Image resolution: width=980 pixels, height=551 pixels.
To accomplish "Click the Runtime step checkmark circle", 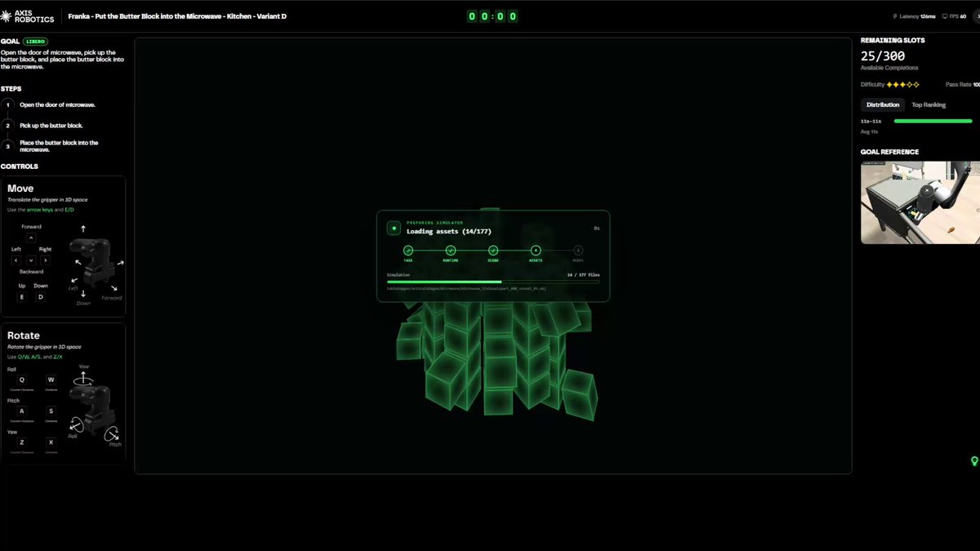I will 451,251.
